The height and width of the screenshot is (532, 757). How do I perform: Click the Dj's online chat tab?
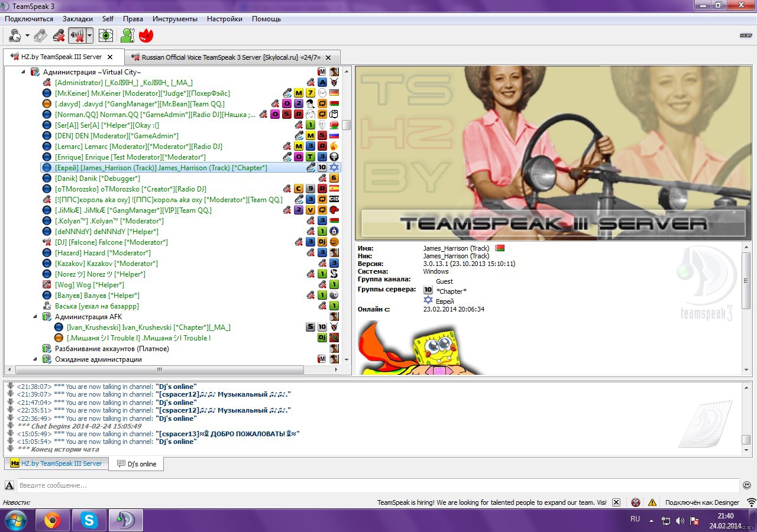(x=137, y=464)
